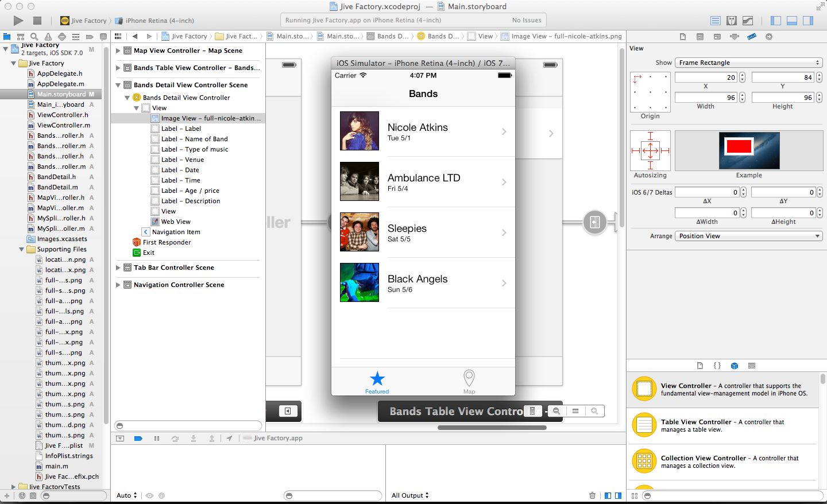Switch to the Assistant editor tuxedo icon
827x504 pixels.
pyautogui.click(x=732, y=21)
